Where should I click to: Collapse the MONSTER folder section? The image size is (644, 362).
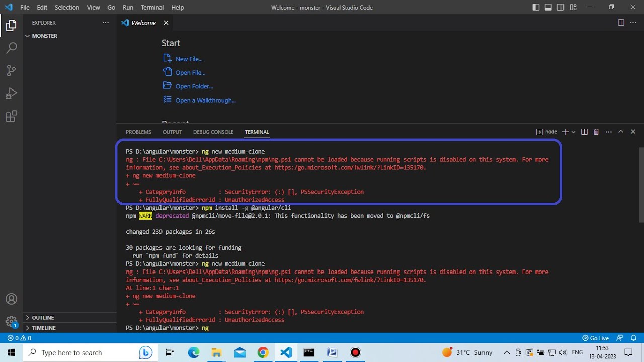(x=69, y=36)
